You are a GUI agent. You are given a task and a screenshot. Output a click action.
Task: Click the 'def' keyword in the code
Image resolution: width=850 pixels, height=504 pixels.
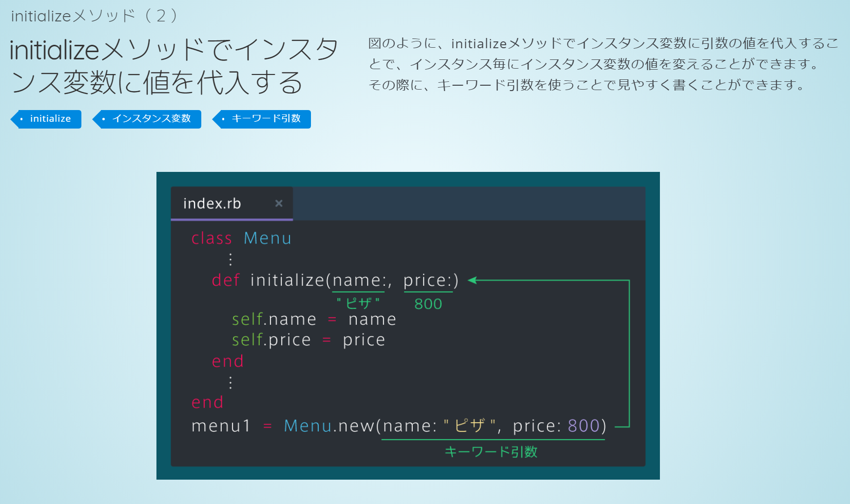pyautogui.click(x=226, y=280)
